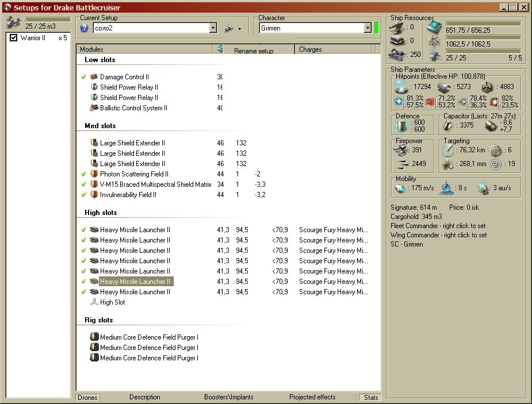Click the powergrid icon in Ship Resources

434,42
